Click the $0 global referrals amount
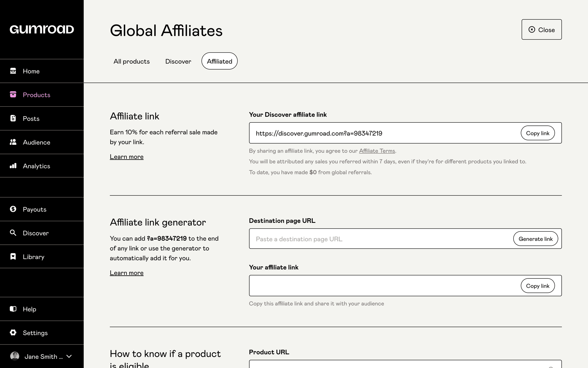Viewport: 588px width, 368px height. tap(313, 172)
